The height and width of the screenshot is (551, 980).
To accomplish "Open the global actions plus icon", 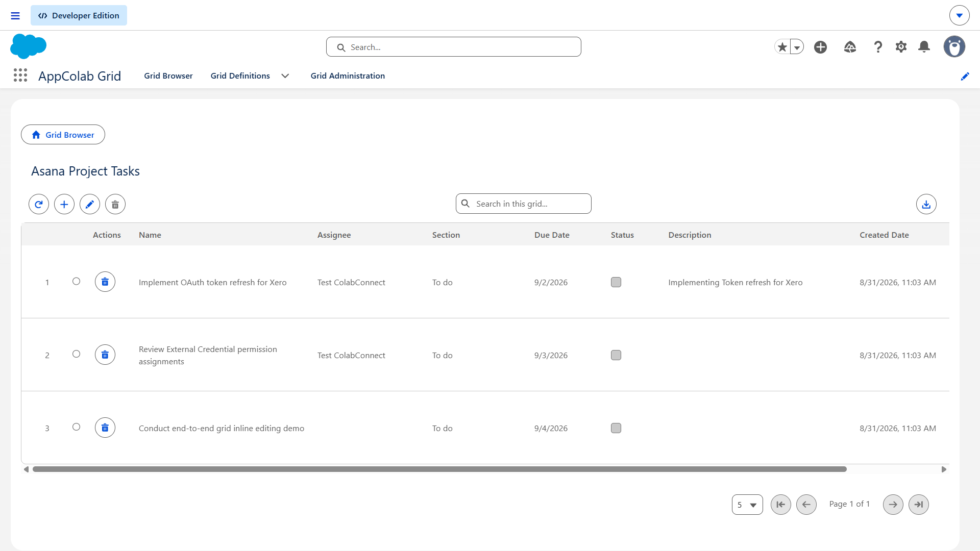I will pos(820,47).
